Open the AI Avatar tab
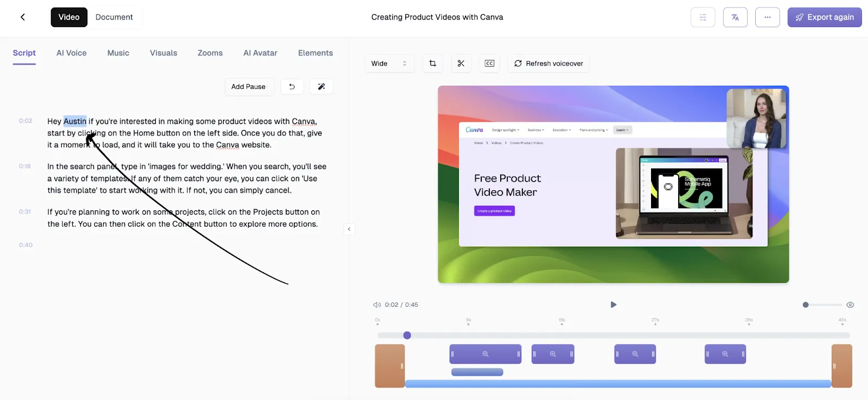The height and width of the screenshot is (400, 868). tap(260, 53)
